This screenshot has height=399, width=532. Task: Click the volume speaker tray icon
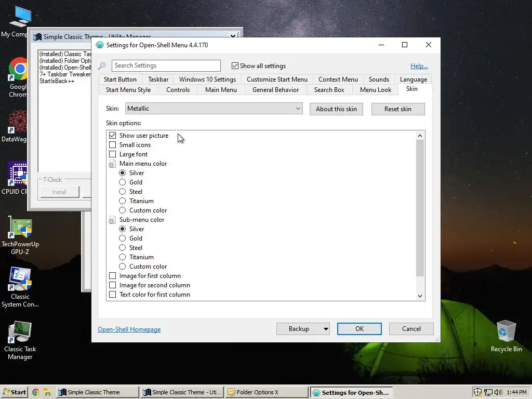[x=498, y=393]
